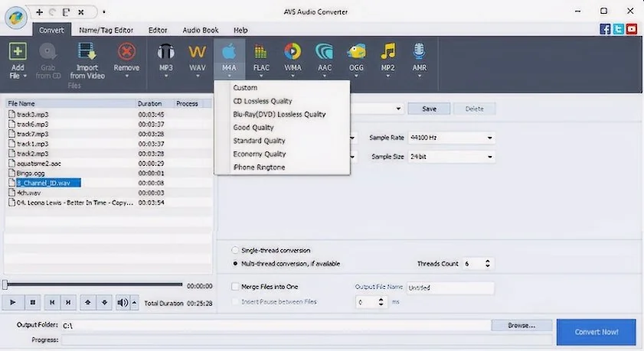Click the Grab from CD icon
Viewport: 644px width, 351px height.
tap(47, 52)
